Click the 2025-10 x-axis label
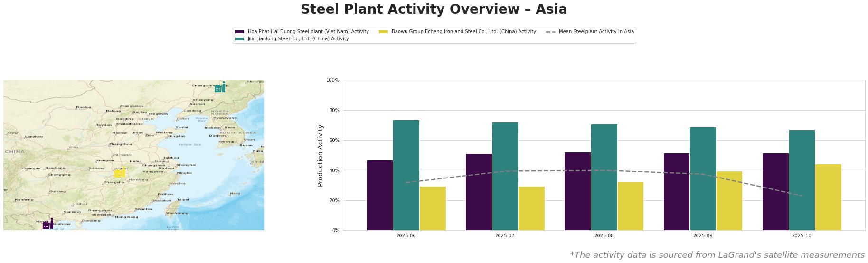The image size is (868, 263). coord(802,235)
